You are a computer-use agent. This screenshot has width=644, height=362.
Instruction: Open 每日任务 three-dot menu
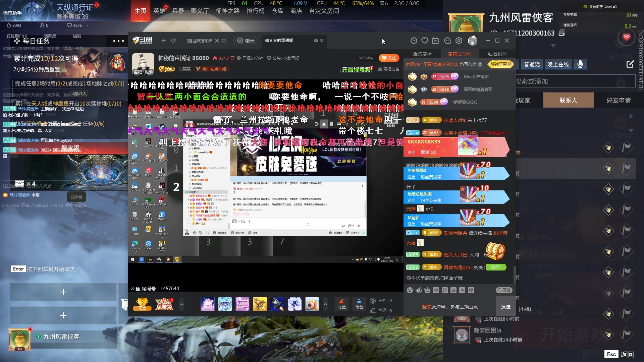point(118,41)
